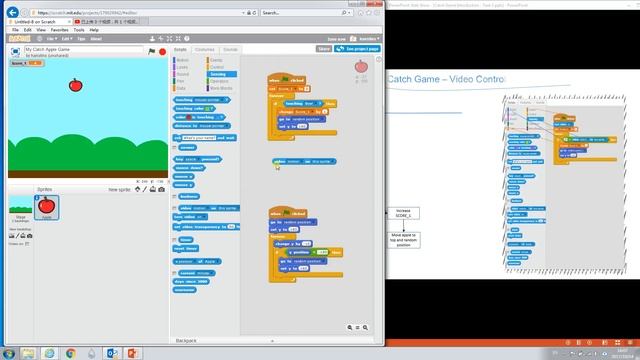Click the Share button
640x360 pixels.
(324, 49)
